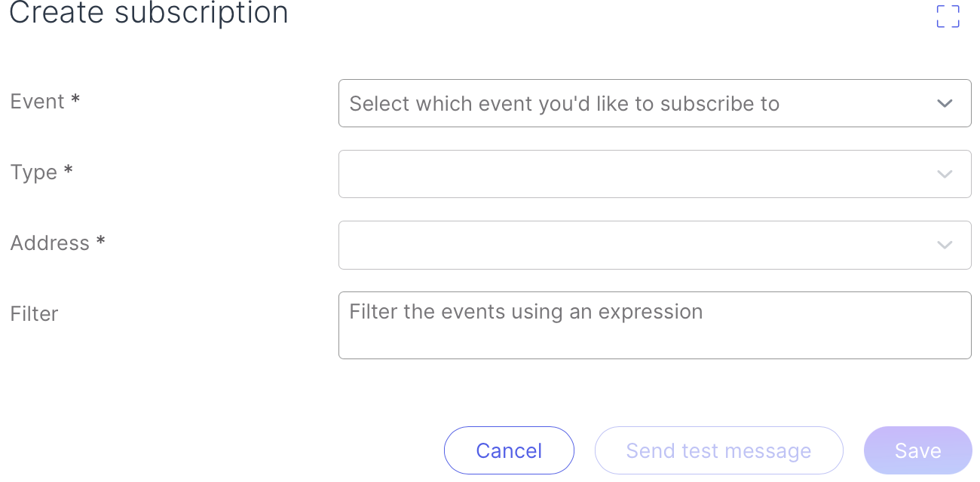Click the Event field label

(38, 101)
